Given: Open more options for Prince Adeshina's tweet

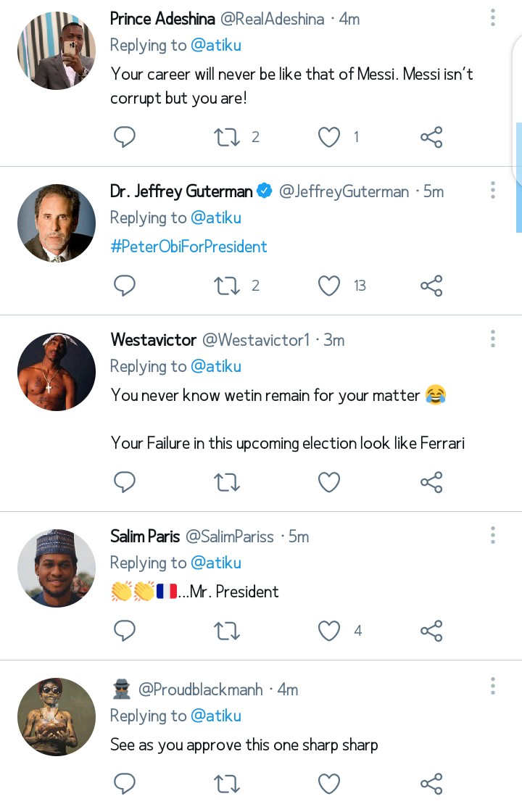Looking at the screenshot, I should click(x=492, y=18).
